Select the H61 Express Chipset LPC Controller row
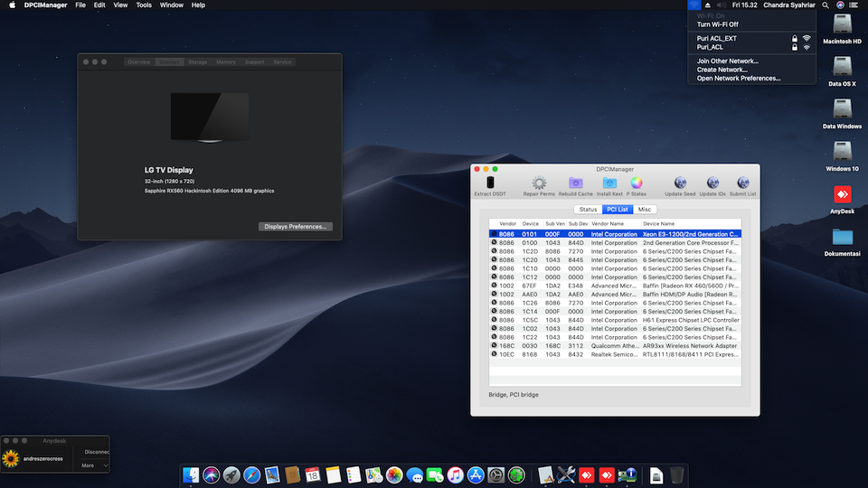 click(615, 320)
